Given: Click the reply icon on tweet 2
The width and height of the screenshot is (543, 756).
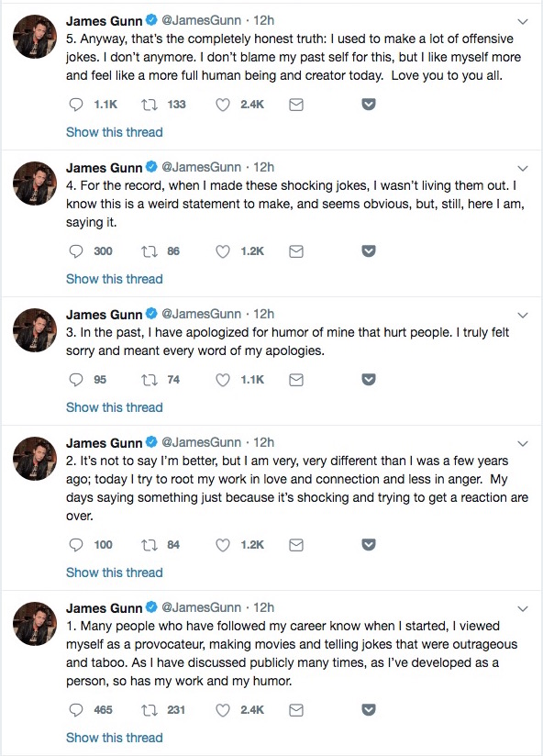Looking at the screenshot, I should click(75, 545).
